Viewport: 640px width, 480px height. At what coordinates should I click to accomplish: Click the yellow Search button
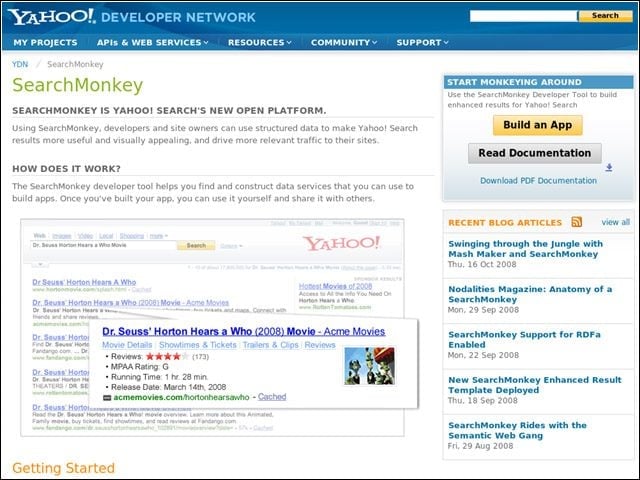[x=605, y=16]
